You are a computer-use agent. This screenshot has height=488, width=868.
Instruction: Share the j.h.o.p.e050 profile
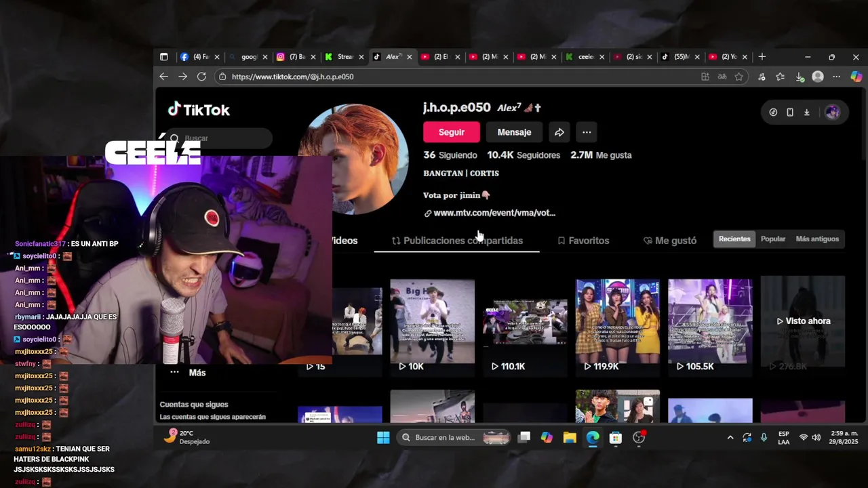coord(559,132)
